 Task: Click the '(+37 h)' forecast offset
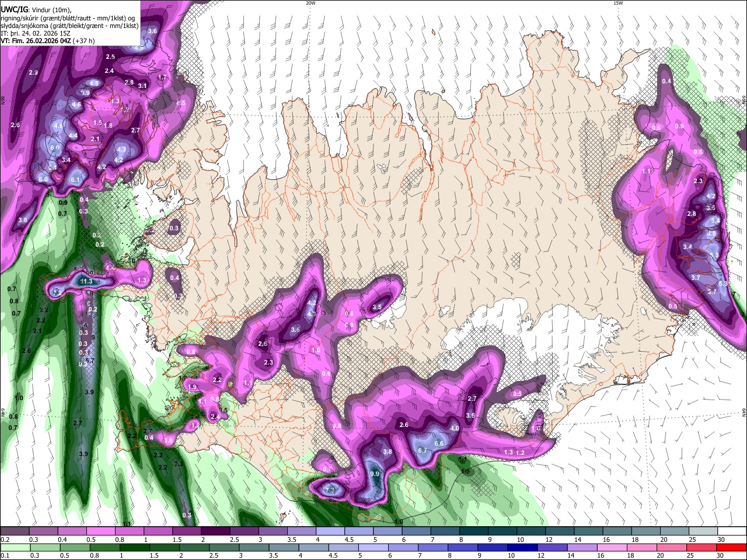pyautogui.click(x=83, y=41)
